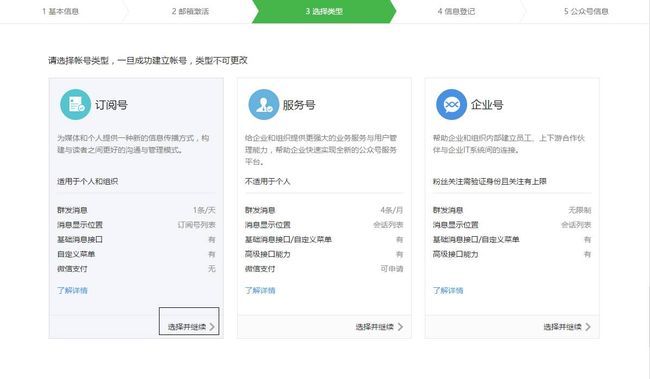
Task: Click 微信支付 label in 订阅号 card
Action: (72, 269)
